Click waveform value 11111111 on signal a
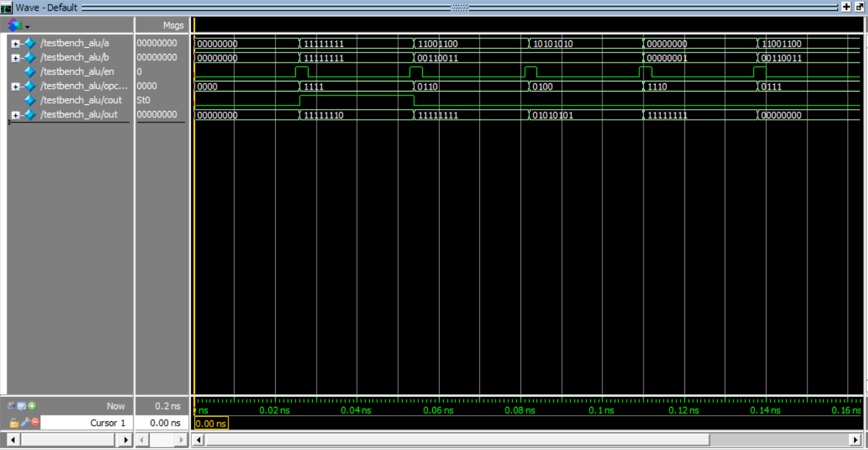Viewport: 868px width, 450px height. coord(324,44)
